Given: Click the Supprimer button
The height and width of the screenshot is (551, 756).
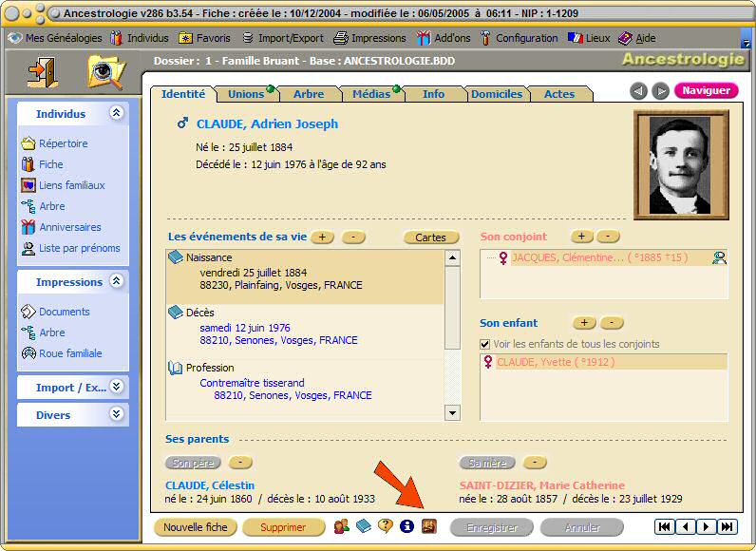Looking at the screenshot, I should click(x=283, y=527).
